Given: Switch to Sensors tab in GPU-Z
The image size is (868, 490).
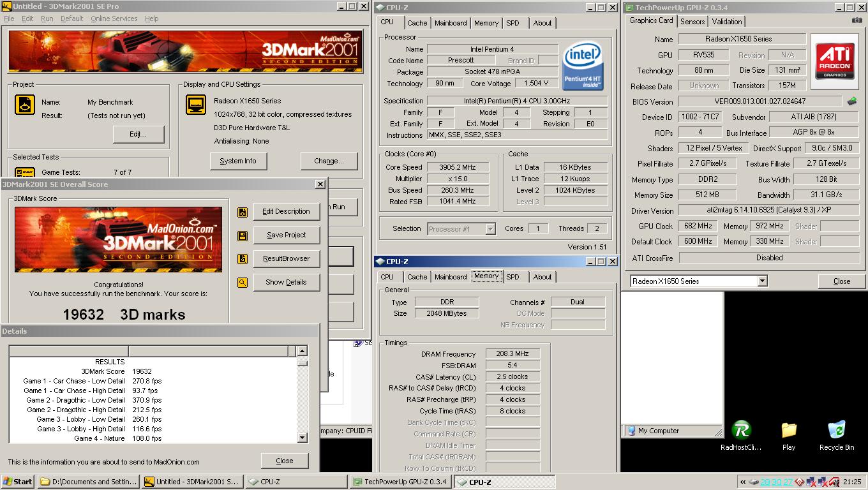Looking at the screenshot, I should coord(692,21).
